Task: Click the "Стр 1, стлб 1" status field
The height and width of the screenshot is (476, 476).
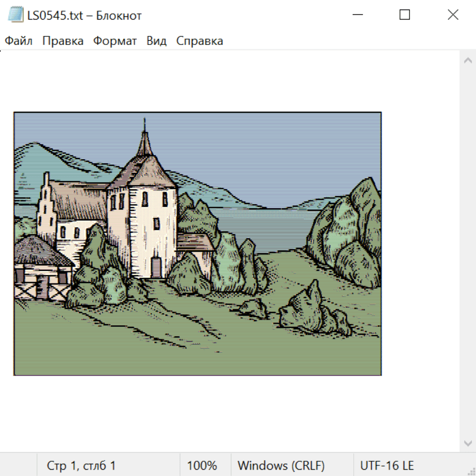Action: click(81, 465)
